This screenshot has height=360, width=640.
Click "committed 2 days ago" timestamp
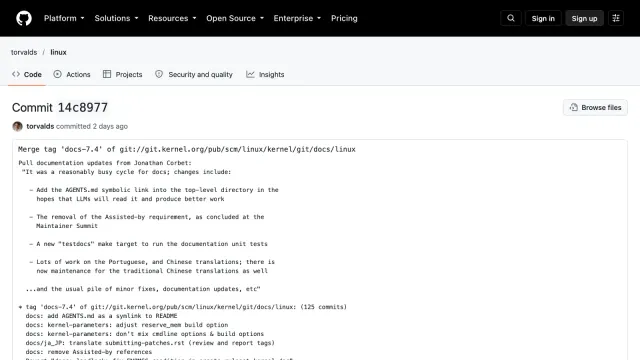[x=92, y=127]
